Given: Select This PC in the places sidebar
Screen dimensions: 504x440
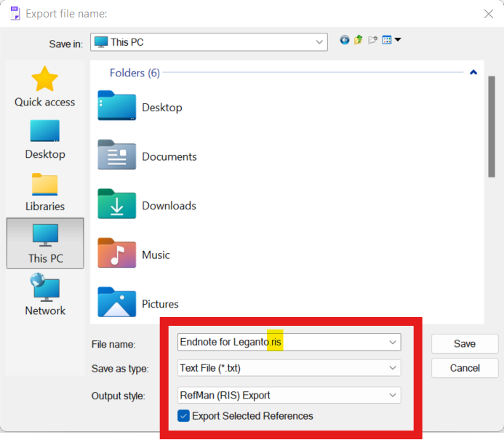Looking at the screenshot, I should click(x=45, y=244).
